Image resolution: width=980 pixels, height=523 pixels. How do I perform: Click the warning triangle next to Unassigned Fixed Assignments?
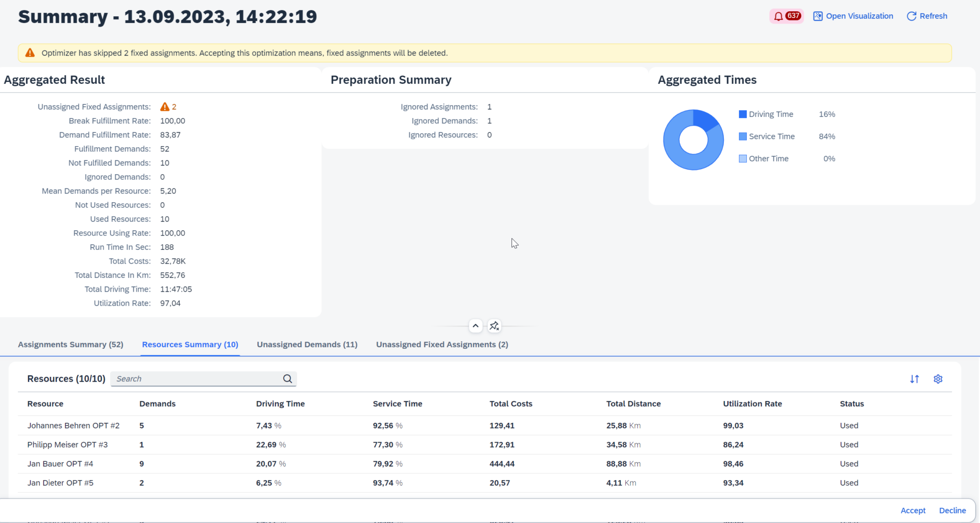165,106
